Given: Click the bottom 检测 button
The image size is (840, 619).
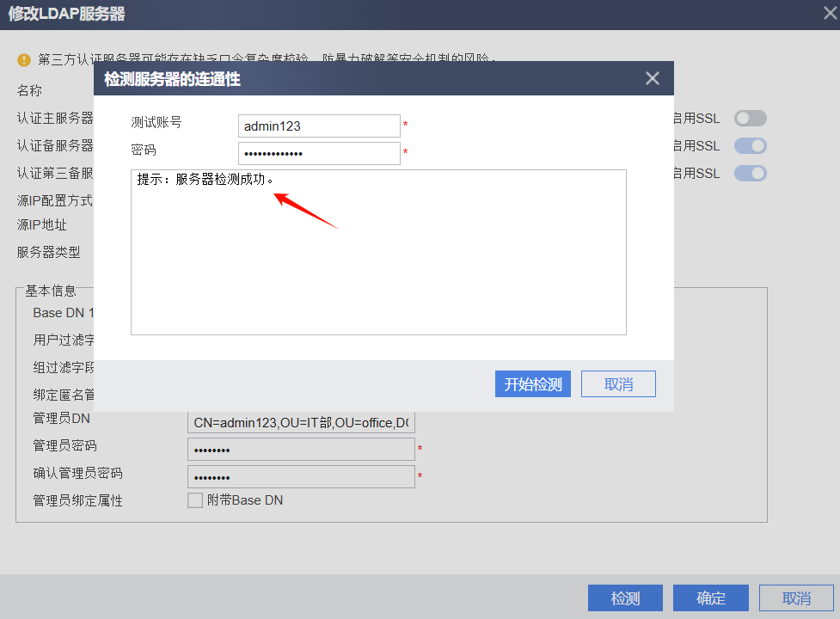Looking at the screenshot, I should pyautogui.click(x=625, y=598).
